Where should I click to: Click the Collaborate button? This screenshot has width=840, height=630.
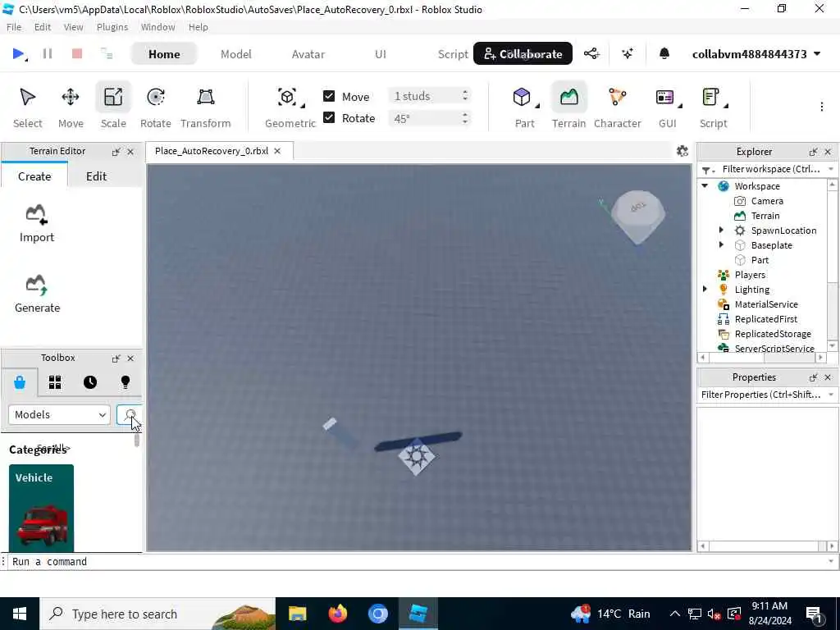pyautogui.click(x=523, y=53)
